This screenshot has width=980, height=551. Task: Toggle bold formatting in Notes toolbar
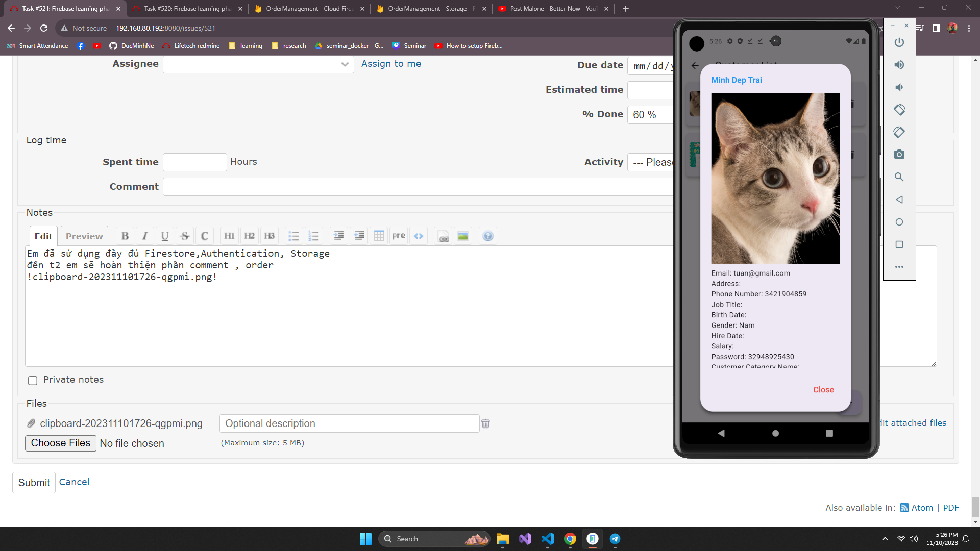tap(125, 236)
